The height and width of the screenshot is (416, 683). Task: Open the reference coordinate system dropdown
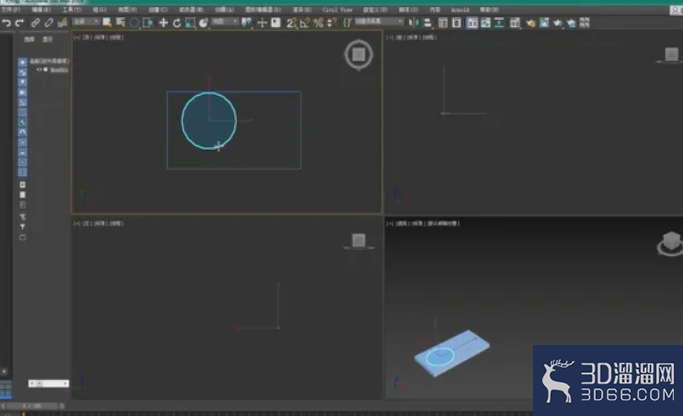[225, 21]
